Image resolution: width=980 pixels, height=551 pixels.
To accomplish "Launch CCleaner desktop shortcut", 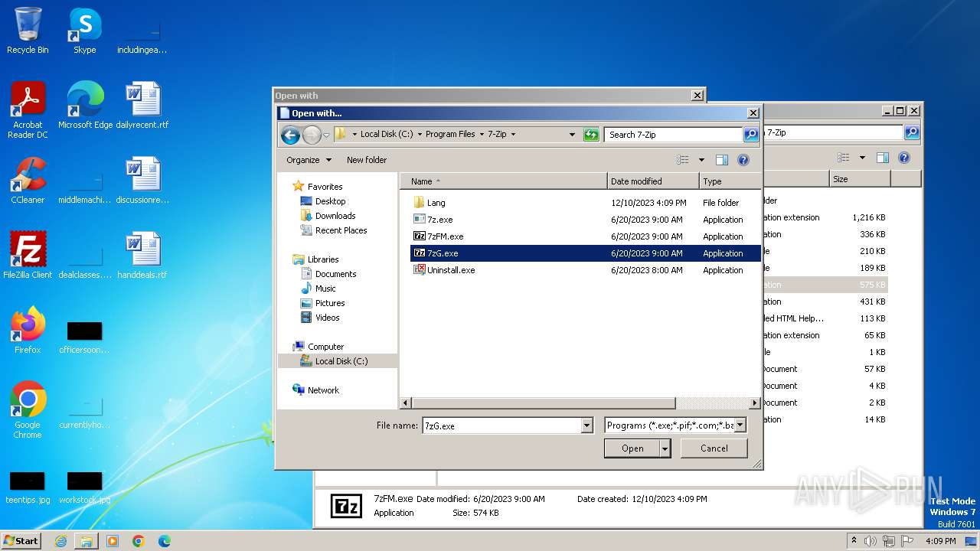I will click(x=28, y=181).
